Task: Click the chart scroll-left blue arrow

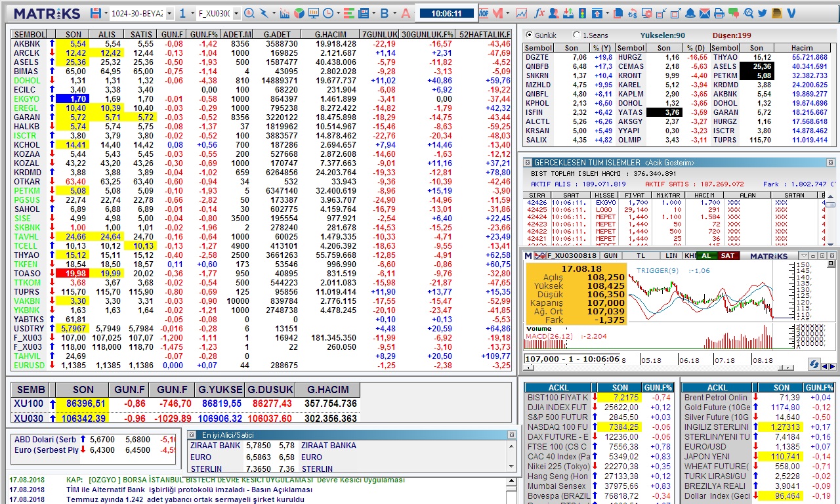Action: tap(826, 366)
